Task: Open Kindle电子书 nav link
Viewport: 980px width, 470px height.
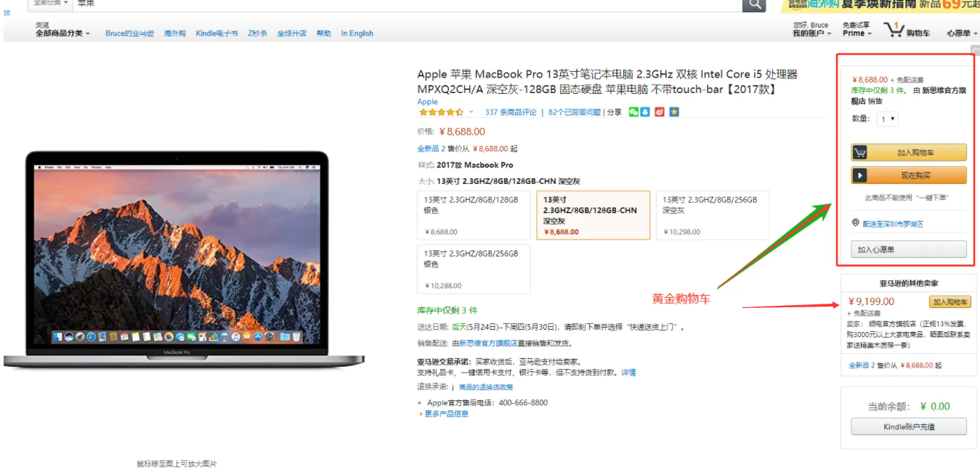Action: click(x=216, y=33)
